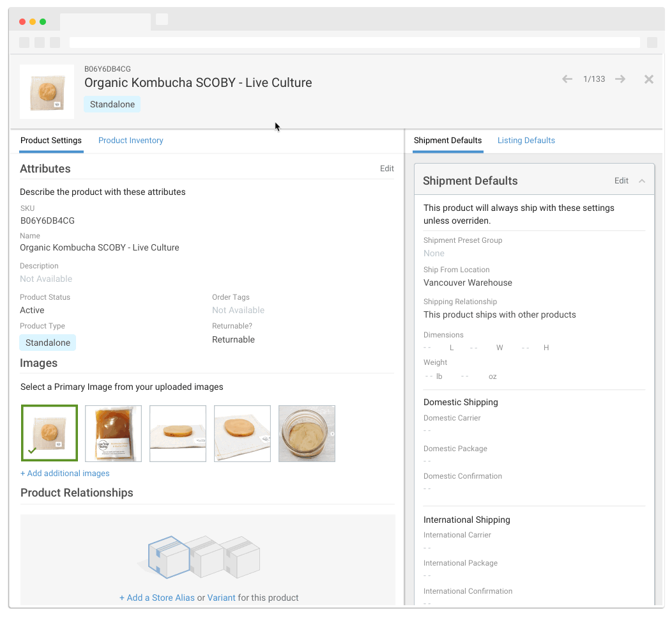Select the packaged SCOBY pouch image

pos(113,433)
